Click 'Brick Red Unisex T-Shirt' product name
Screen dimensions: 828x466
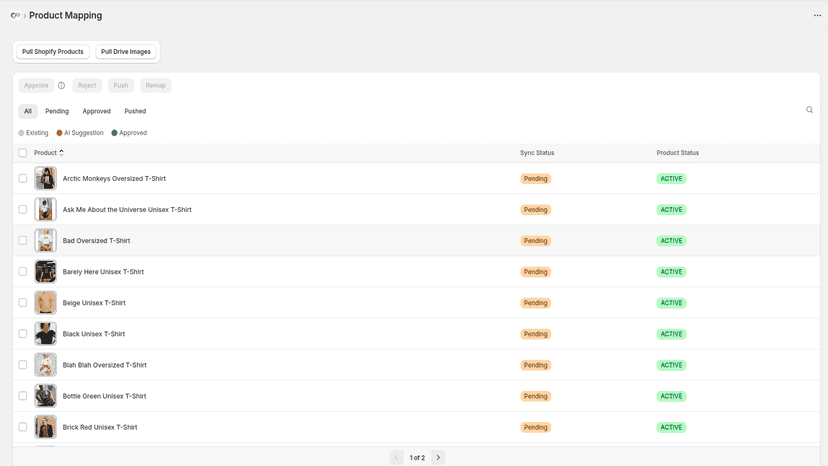click(100, 427)
